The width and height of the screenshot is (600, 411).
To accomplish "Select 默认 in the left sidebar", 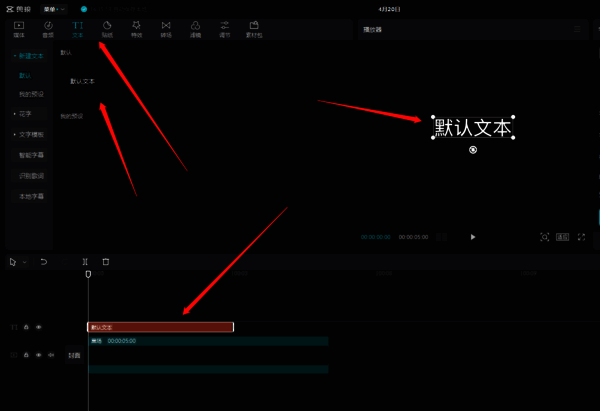I will (25, 75).
